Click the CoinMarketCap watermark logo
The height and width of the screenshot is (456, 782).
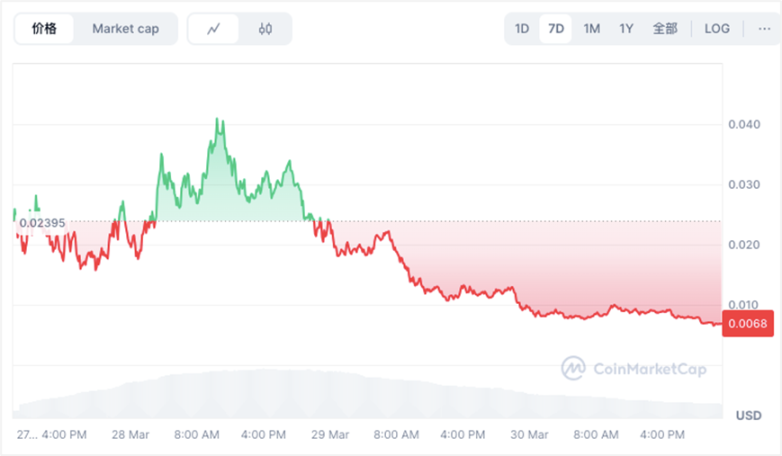[634, 369]
